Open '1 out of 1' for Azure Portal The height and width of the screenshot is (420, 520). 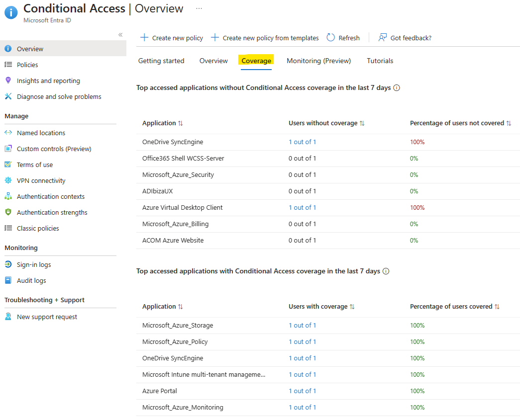302,391
